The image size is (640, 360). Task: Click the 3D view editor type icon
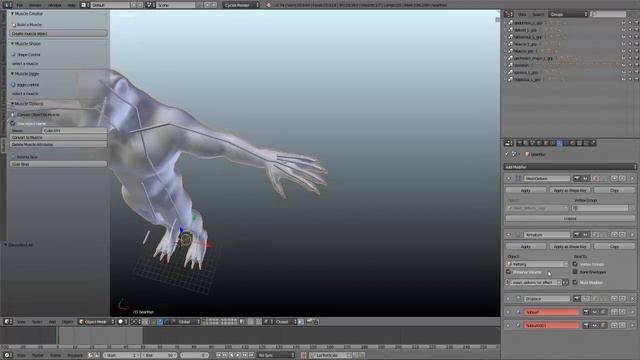pos(8,322)
